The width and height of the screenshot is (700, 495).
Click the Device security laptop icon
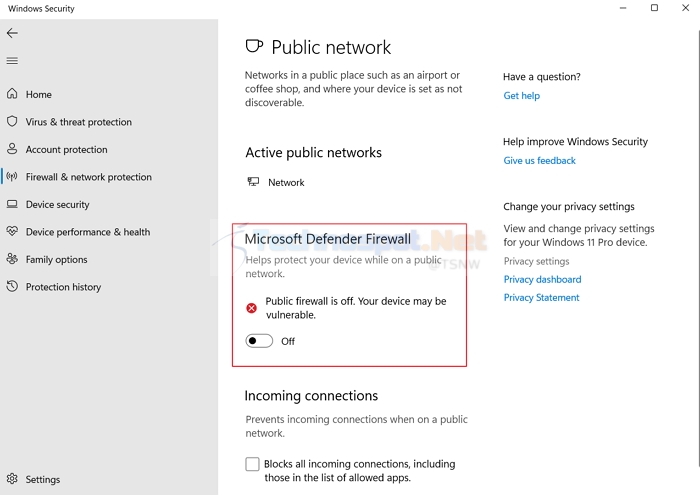(12, 204)
